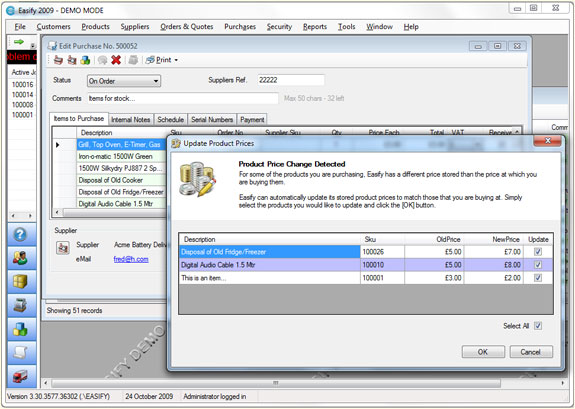Screen dimensions: 575x409
Task: Open the Purchases menu
Action: pos(240,26)
